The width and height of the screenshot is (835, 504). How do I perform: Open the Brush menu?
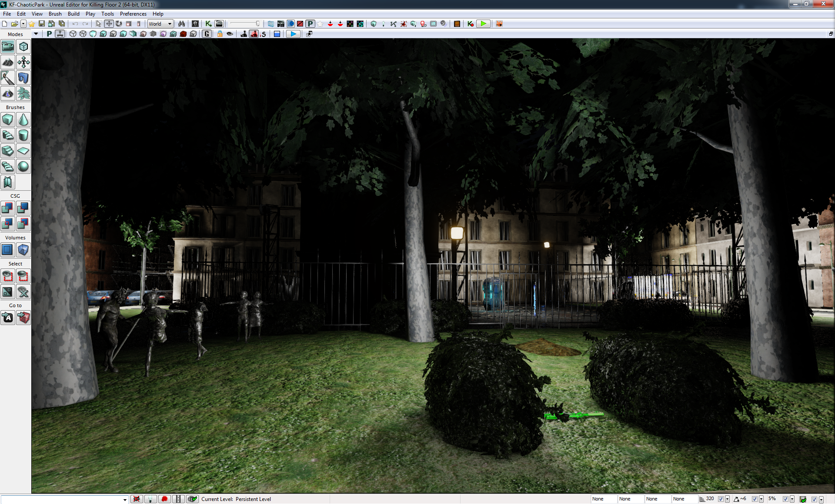tap(55, 14)
